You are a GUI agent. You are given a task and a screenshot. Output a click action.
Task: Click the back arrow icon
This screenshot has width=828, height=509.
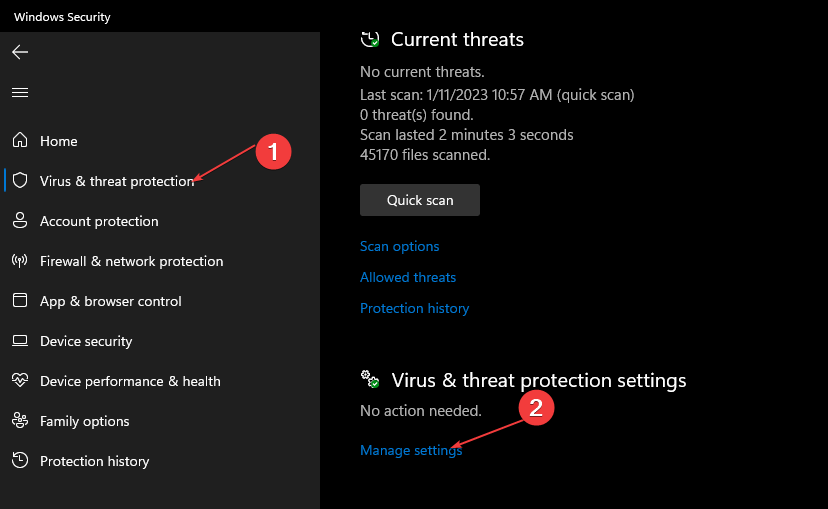[20, 52]
